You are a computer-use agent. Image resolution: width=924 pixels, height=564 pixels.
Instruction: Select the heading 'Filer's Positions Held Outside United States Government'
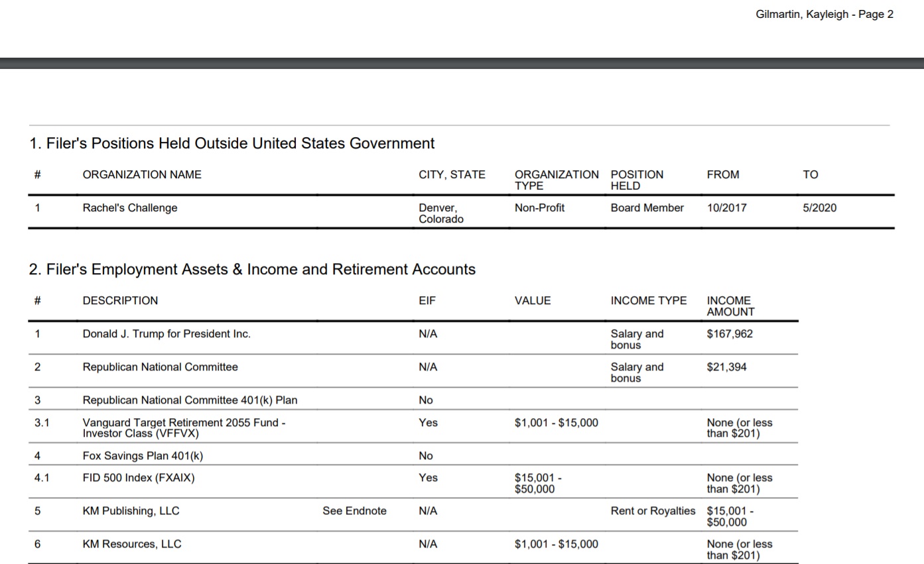(231, 143)
